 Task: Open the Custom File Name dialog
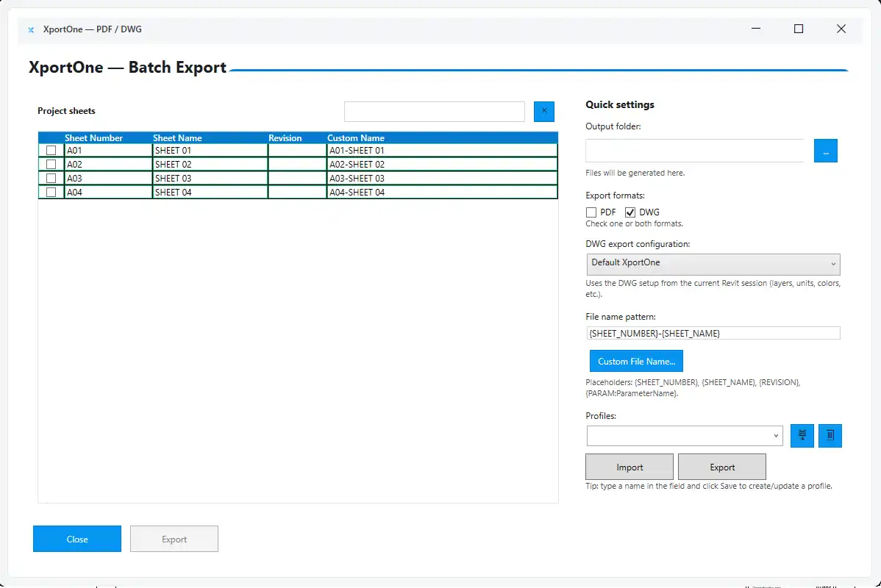coord(635,361)
